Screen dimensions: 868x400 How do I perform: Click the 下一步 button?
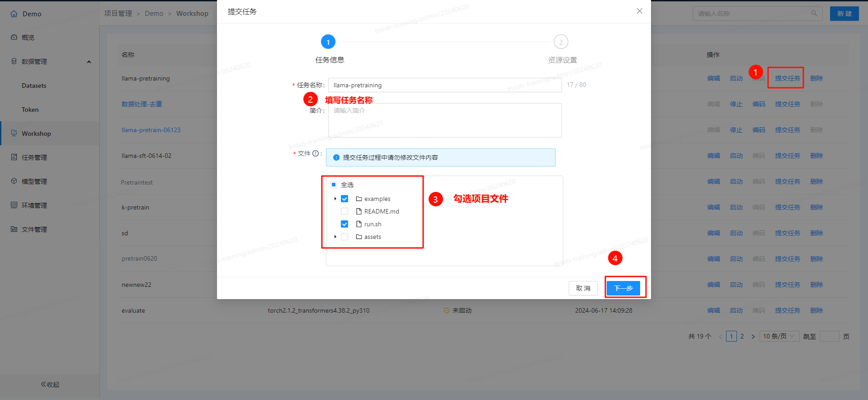[623, 288]
